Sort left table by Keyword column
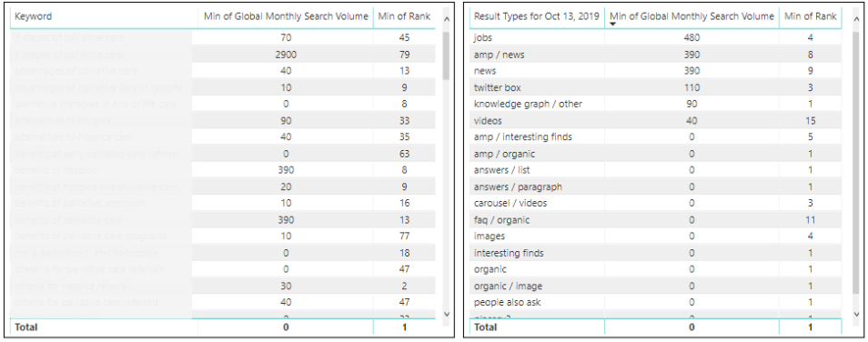Screen dimensions: 868x342 [x=34, y=16]
